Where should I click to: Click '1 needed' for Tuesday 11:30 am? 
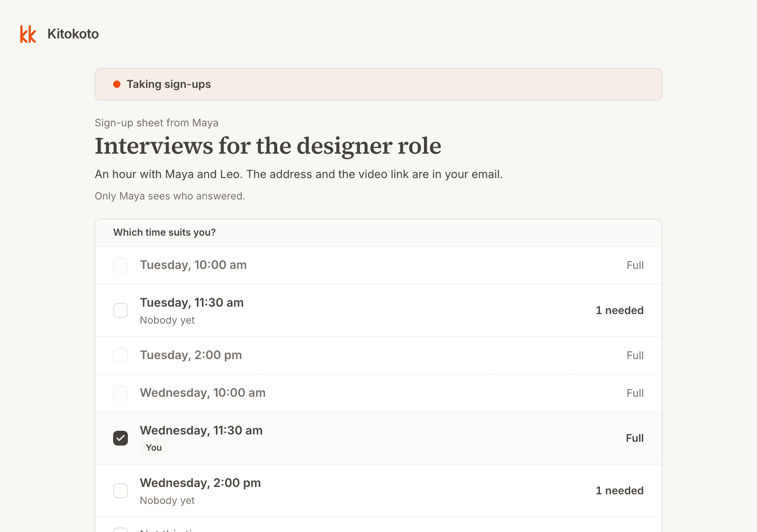(x=619, y=310)
